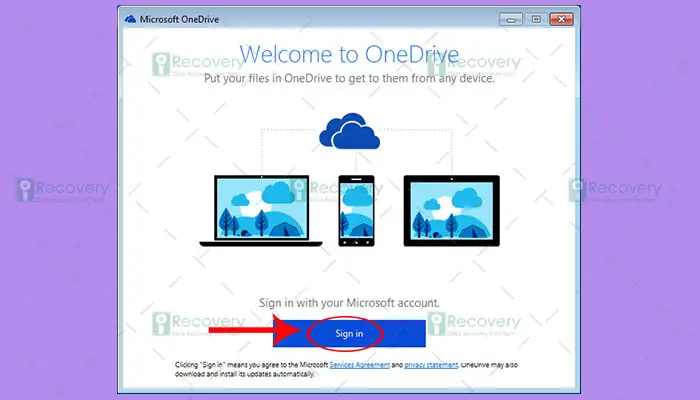
Task: Click the tablet device illustration
Action: tap(451, 211)
